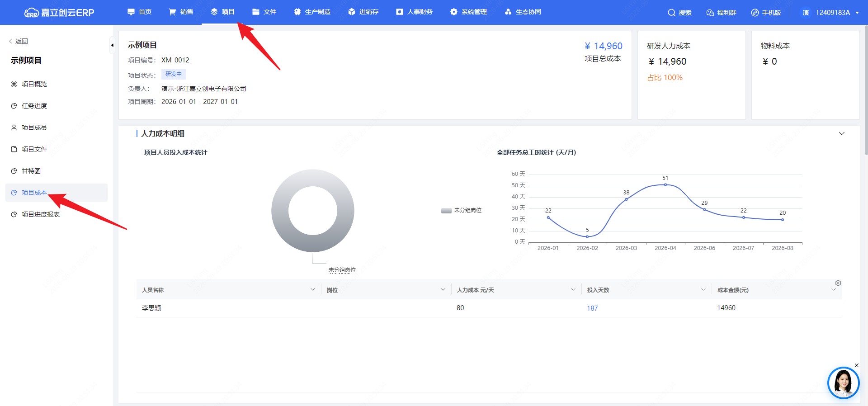Open the 系统管理 system settings menu
Viewport: 868px width, 406px height.
(x=469, y=12)
